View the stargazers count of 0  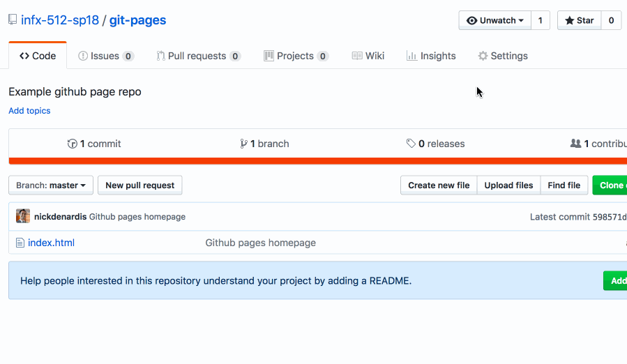point(611,20)
